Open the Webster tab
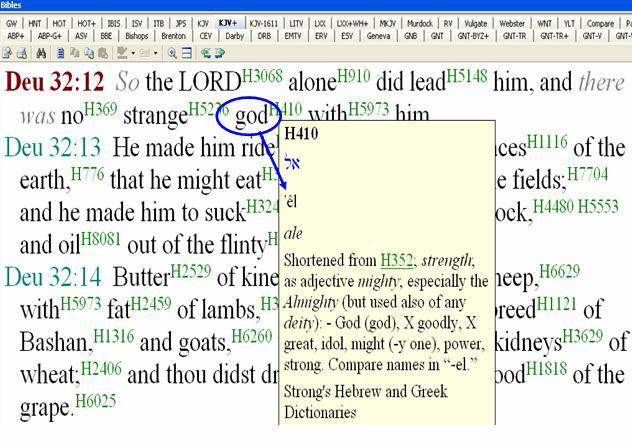Image resolution: width=632 pixels, height=448 pixels. pyautogui.click(x=512, y=23)
